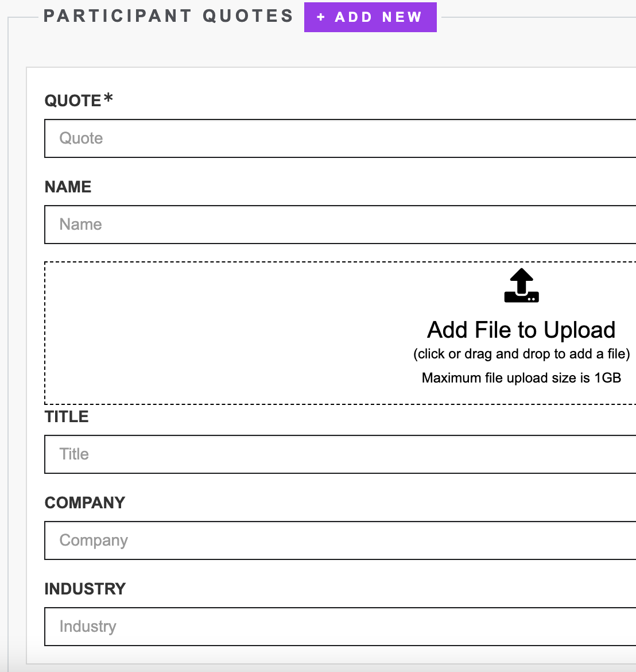Click the INDUSTRY field label
This screenshot has width=636, height=672.
click(x=85, y=589)
